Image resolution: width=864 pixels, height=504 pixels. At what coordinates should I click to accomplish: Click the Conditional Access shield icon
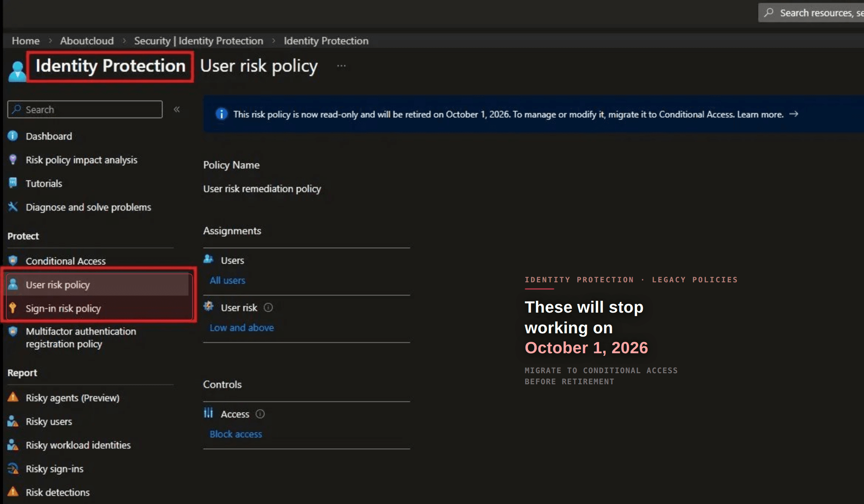point(13,260)
